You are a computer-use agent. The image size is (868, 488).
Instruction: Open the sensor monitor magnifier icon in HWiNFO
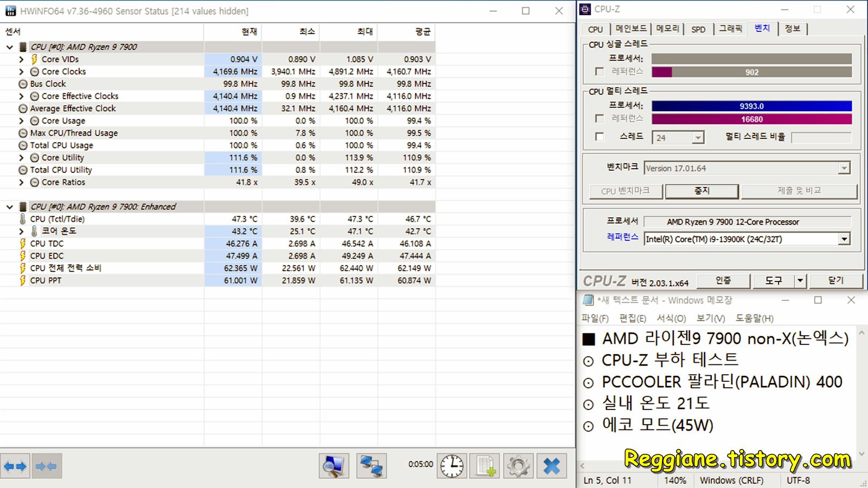[x=334, y=466]
